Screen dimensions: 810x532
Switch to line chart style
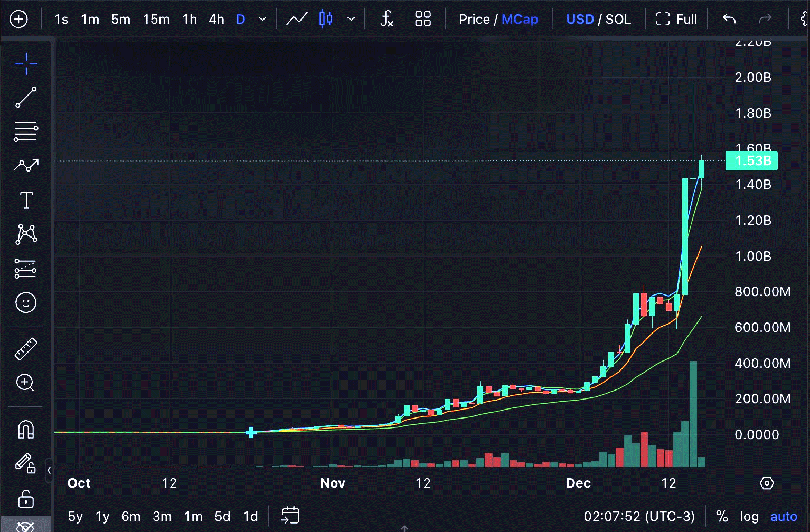pyautogui.click(x=297, y=20)
